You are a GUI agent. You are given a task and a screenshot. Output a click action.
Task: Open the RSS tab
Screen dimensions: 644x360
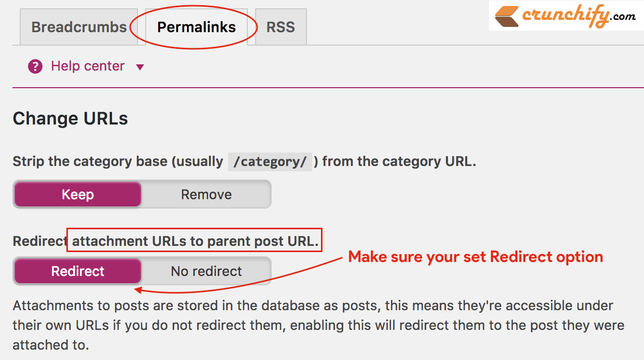[x=281, y=27]
